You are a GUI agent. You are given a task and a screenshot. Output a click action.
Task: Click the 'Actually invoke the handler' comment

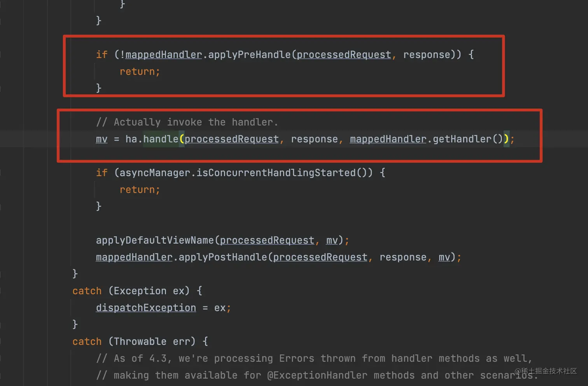[187, 122]
